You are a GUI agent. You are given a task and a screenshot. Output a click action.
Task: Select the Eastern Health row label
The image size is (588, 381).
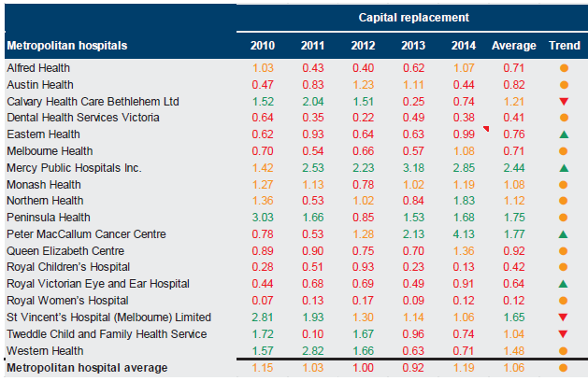click(x=44, y=134)
